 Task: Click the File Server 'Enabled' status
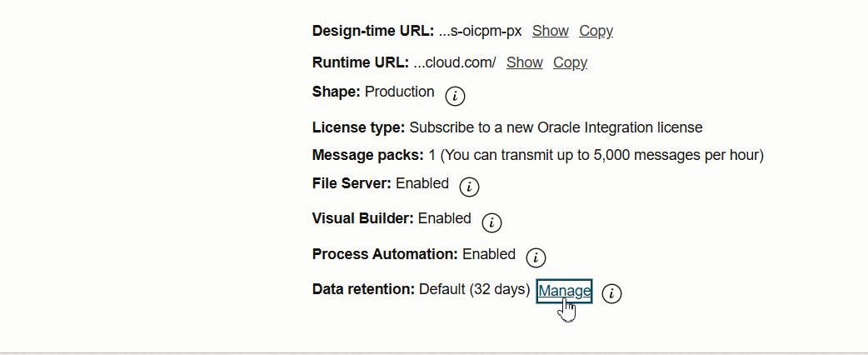click(x=422, y=183)
